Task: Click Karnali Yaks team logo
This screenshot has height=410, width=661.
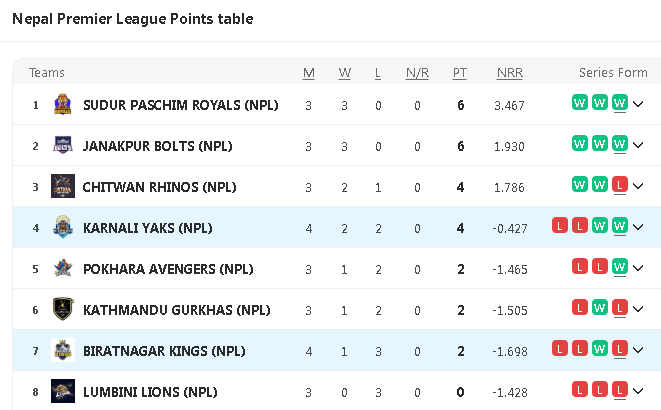Action: 63,227
